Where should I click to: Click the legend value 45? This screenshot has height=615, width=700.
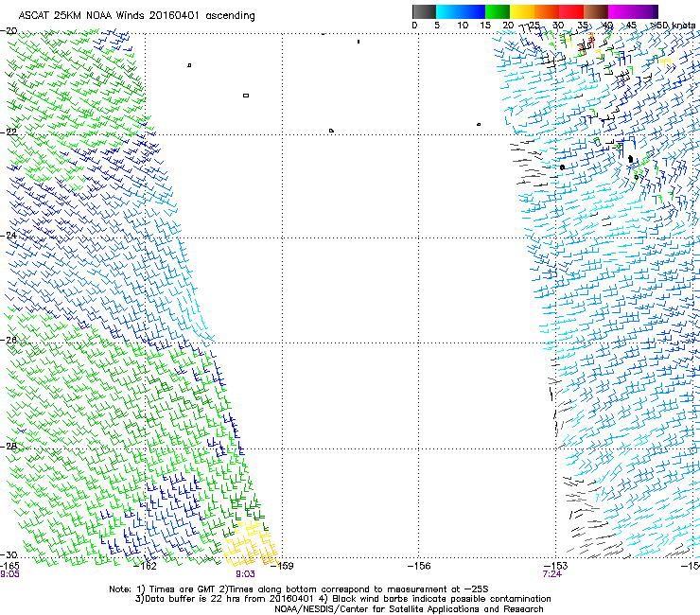[631, 26]
